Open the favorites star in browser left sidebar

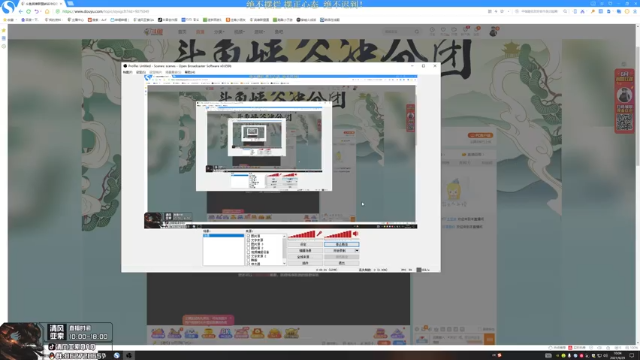click(x=4, y=30)
